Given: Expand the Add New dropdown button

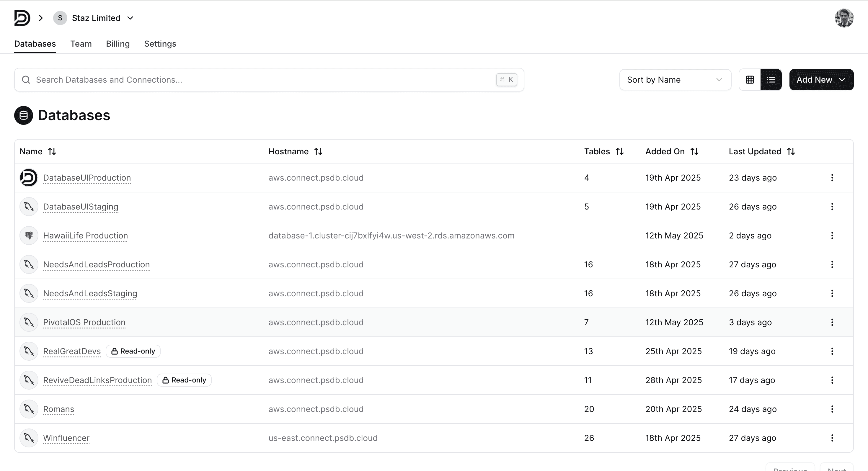Looking at the screenshot, I should coord(821,80).
